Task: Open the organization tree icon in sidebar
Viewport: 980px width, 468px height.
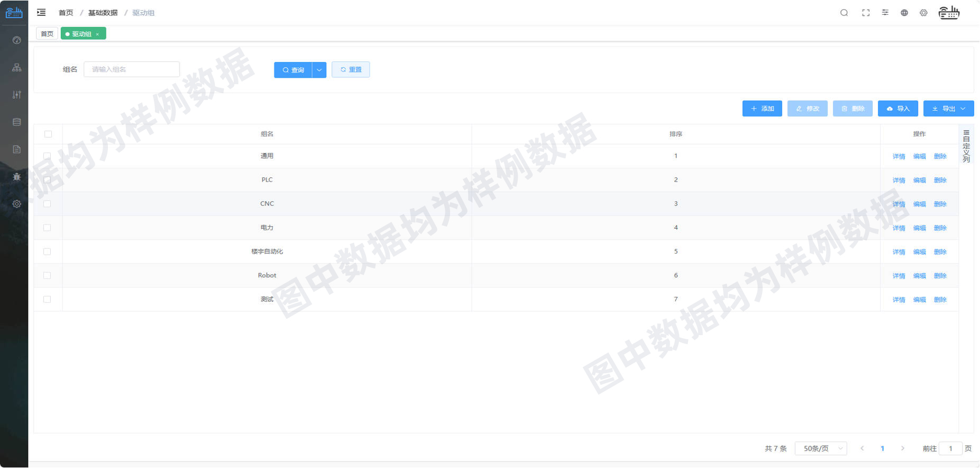Action: click(x=17, y=68)
